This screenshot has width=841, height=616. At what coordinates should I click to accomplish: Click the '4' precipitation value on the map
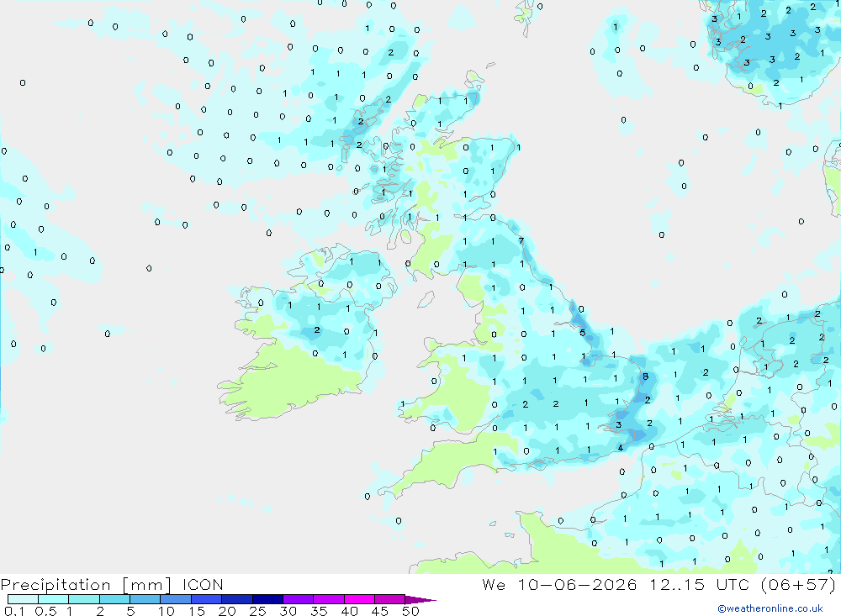click(620, 448)
